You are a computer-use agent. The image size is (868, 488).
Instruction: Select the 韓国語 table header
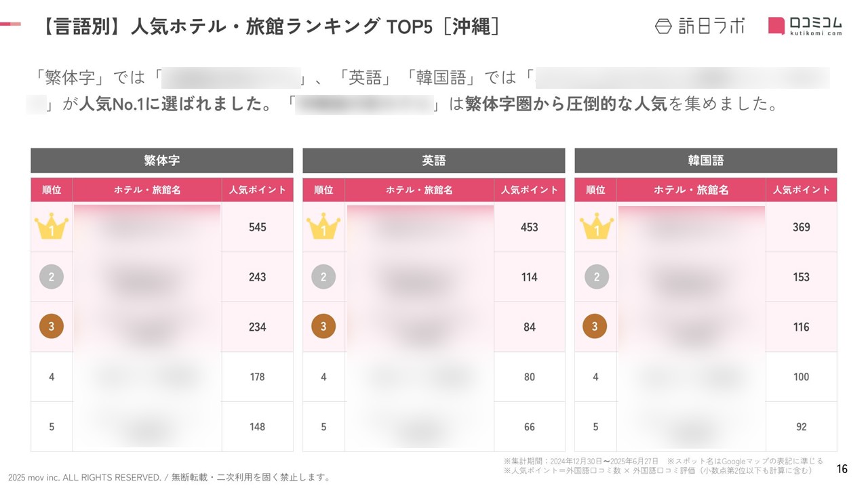(706, 161)
